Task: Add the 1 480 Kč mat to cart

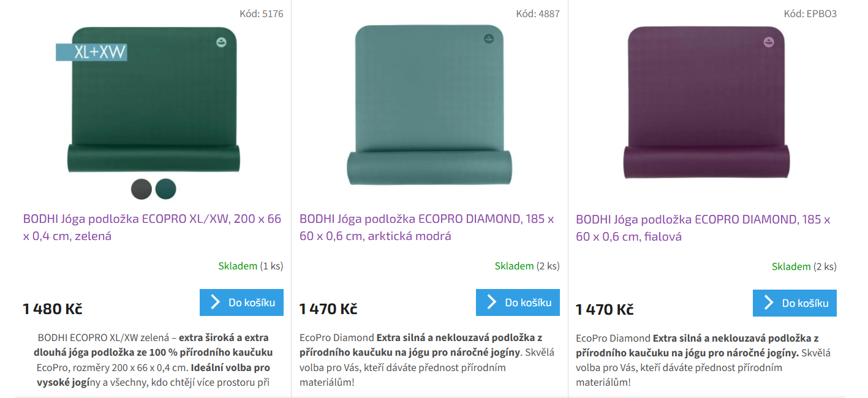Action: pos(241,302)
